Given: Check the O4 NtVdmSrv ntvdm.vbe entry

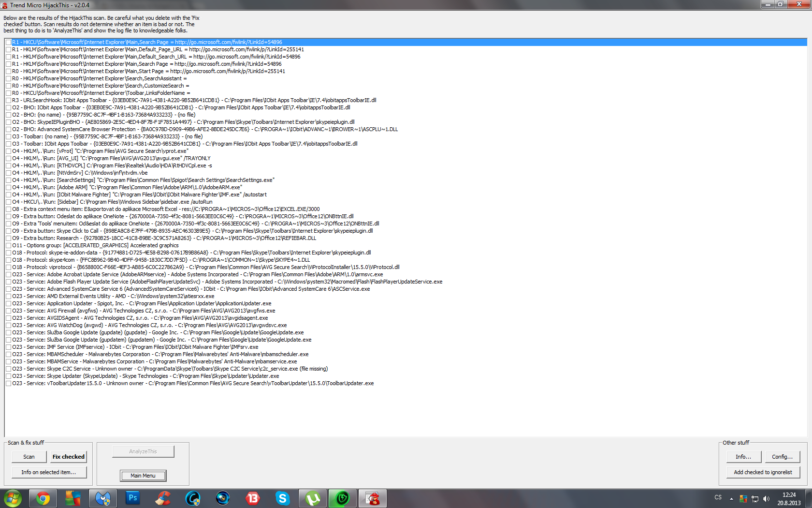Looking at the screenshot, I should tap(9, 173).
